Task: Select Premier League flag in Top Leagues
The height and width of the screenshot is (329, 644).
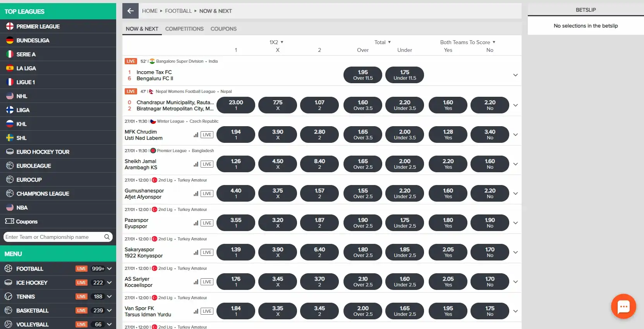Action: pyautogui.click(x=10, y=26)
